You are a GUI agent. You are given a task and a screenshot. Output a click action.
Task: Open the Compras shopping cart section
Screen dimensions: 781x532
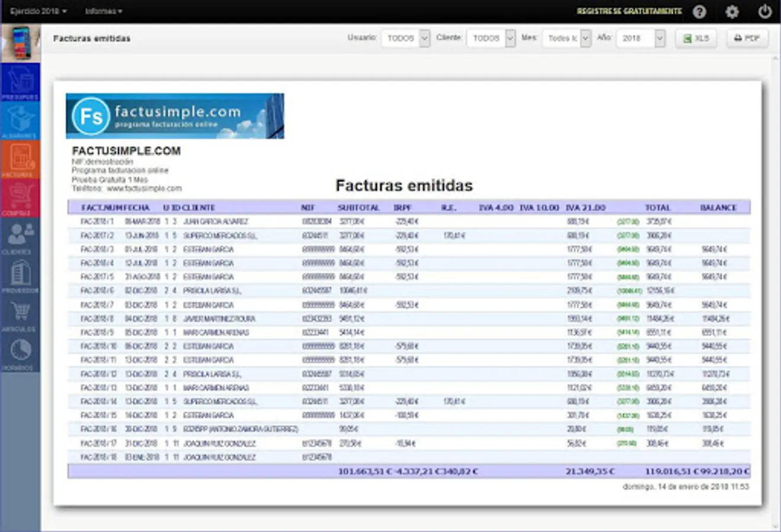[21, 198]
